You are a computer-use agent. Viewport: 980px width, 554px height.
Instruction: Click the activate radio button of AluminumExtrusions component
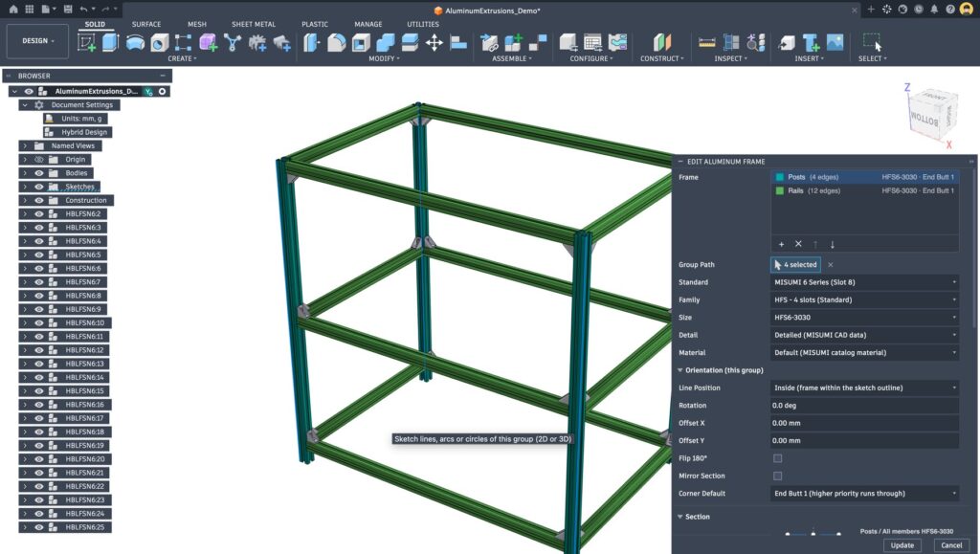(x=163, y=91)
